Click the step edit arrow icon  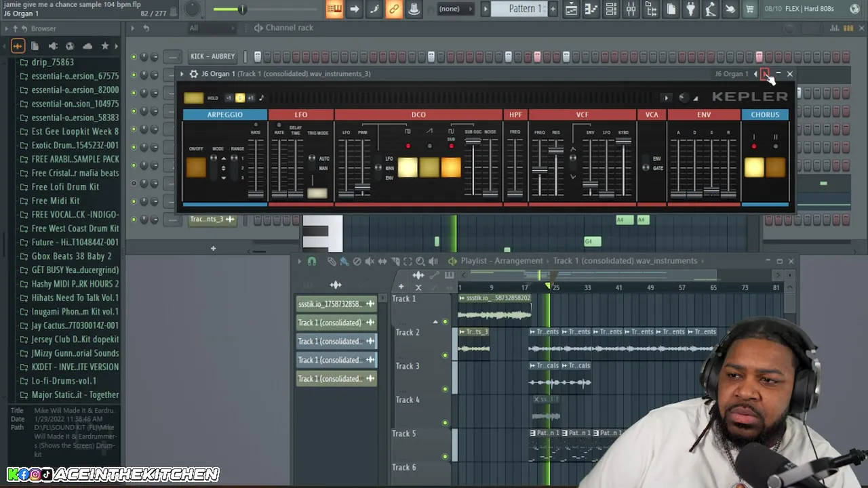354,9
